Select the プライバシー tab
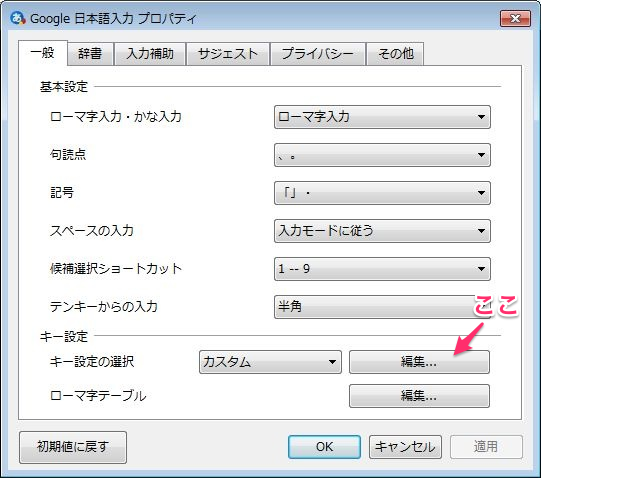This screenshot has width=639, height=478. [x=317, y=54]
